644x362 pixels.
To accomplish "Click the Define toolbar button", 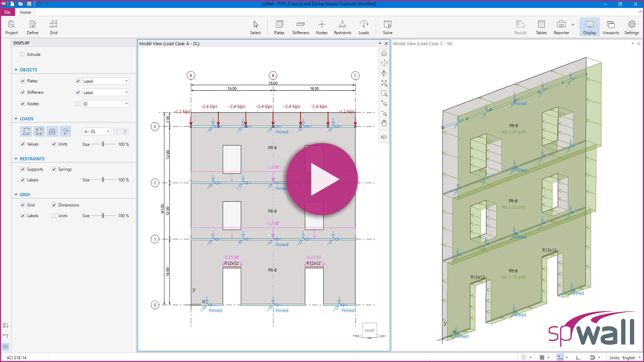I will click(x=32, y=27).
